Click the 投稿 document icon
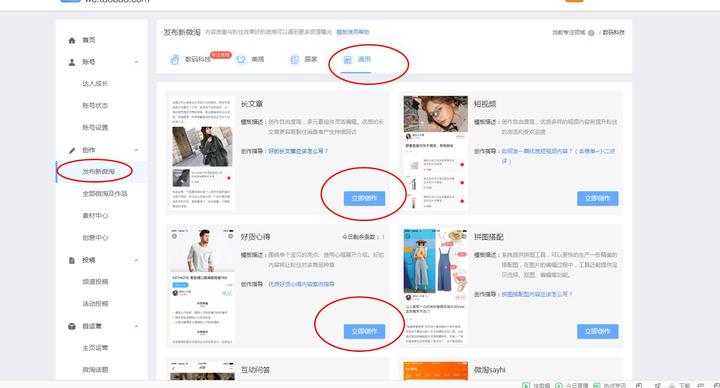This screenshot has width=720, height=388. (x=72, y=260)
